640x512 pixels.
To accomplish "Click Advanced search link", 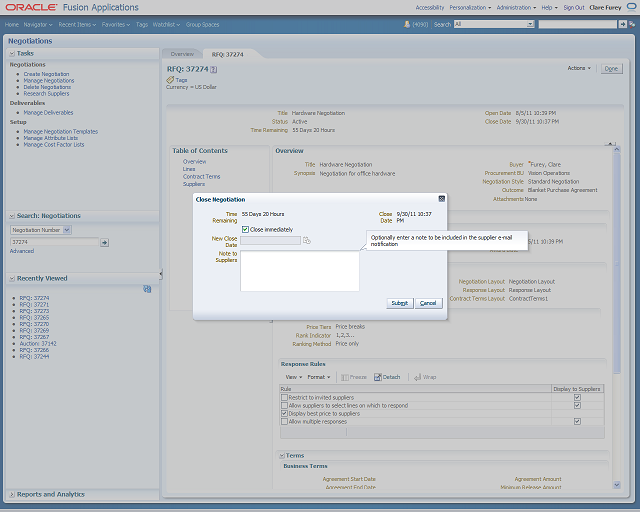I will (x=22, y=251).
